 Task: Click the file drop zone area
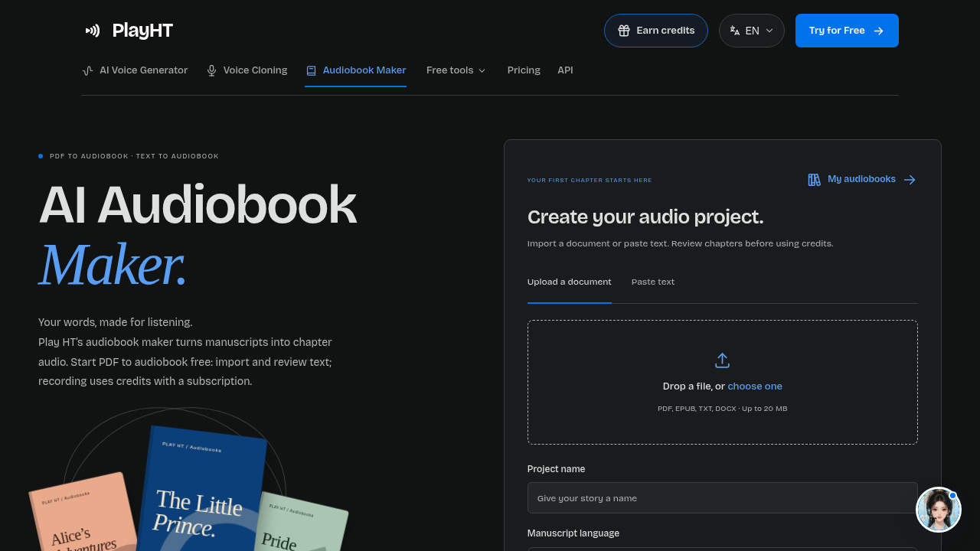723,382
